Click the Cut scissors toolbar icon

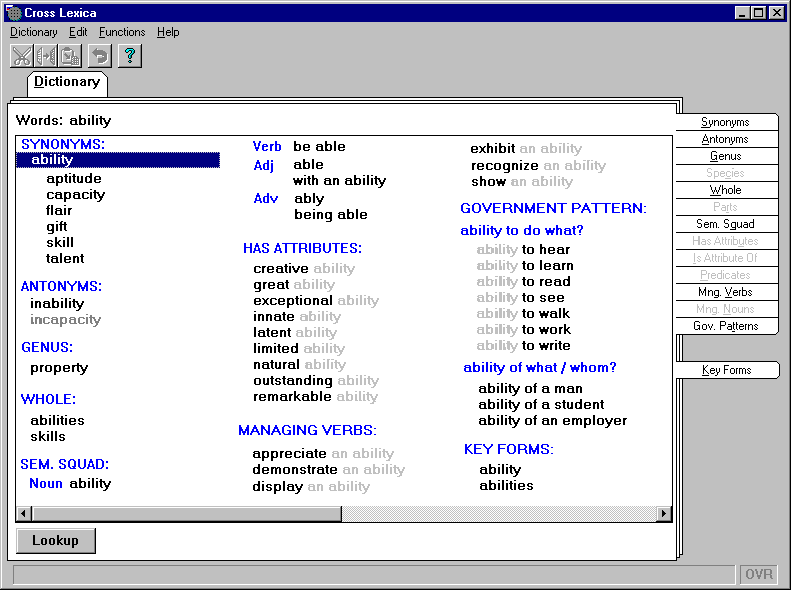tap(22, 56)
